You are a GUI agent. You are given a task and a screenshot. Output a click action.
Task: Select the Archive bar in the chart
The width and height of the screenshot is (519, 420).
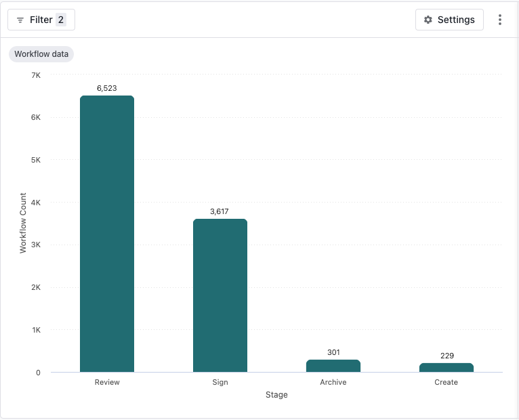tap(333, 366)
